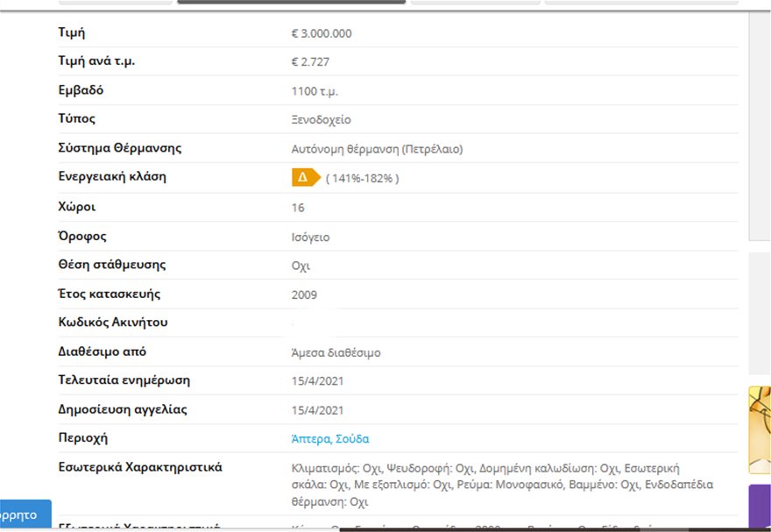Click the blue privacy button at bottom-left
The width and height of the screenshot is (771, 532).
(25, 515)
